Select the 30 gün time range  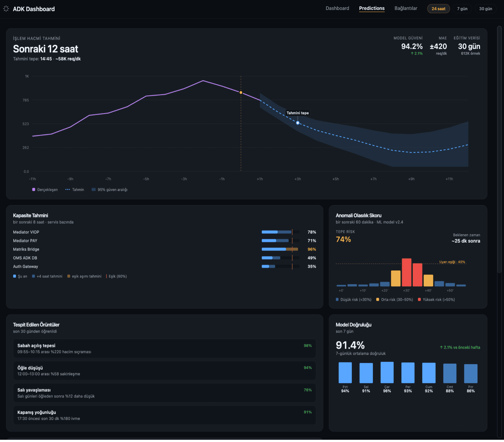[x=485, y=9]
